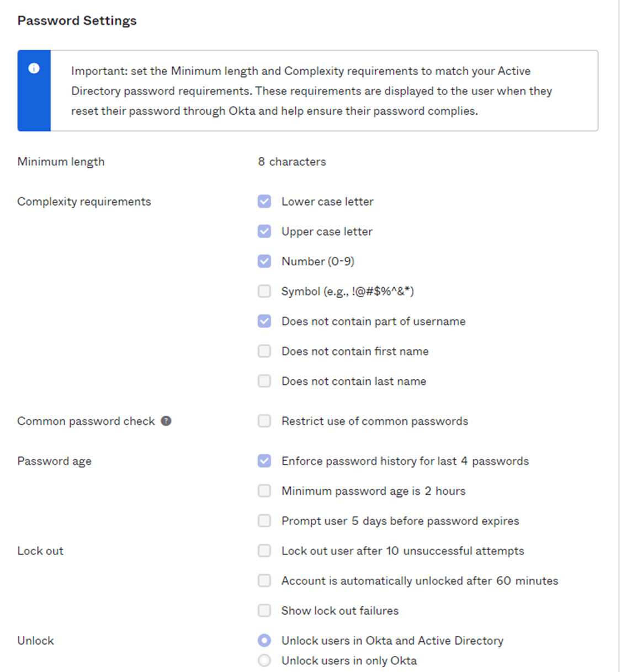Enable Show lock out failures
The width and height of the screenshot is (621, 672).
[264, 610]
